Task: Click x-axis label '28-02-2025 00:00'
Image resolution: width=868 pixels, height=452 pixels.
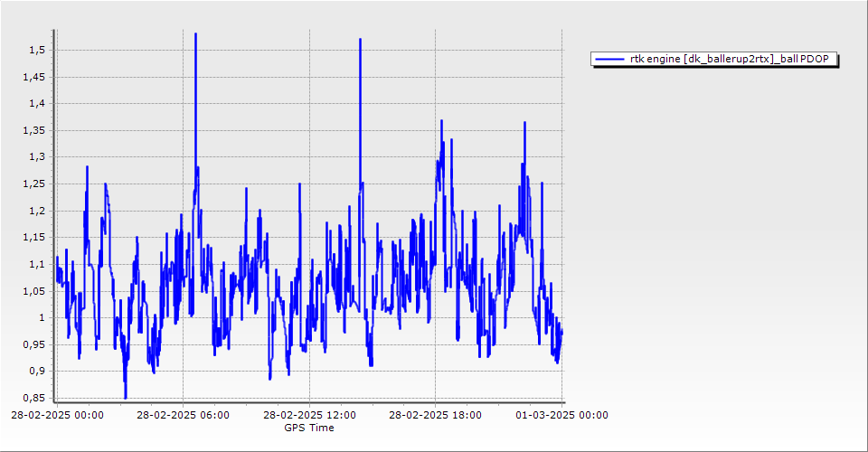Action: tap(57, 415)
